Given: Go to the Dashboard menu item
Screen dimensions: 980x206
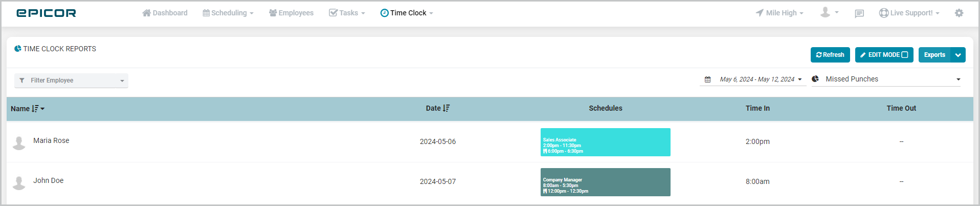Looking at the screenshot, I should [165, 13].
